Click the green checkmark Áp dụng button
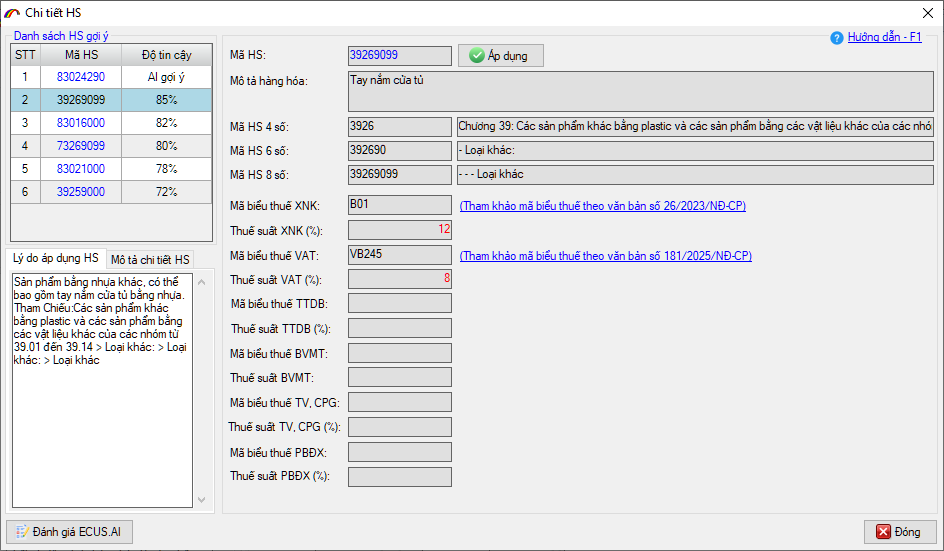This screenshot has width=944, height=551. coord(500,56)
